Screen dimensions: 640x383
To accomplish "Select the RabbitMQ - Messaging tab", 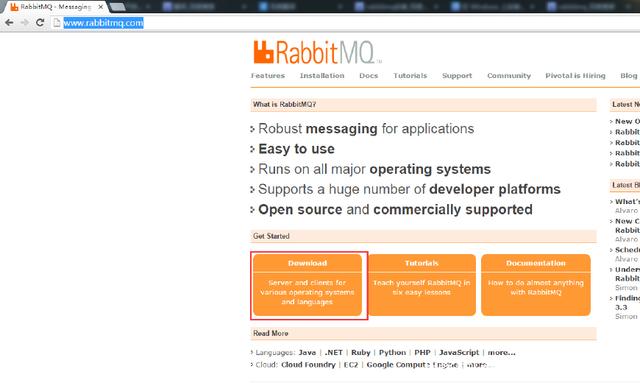I will point(56,7).
